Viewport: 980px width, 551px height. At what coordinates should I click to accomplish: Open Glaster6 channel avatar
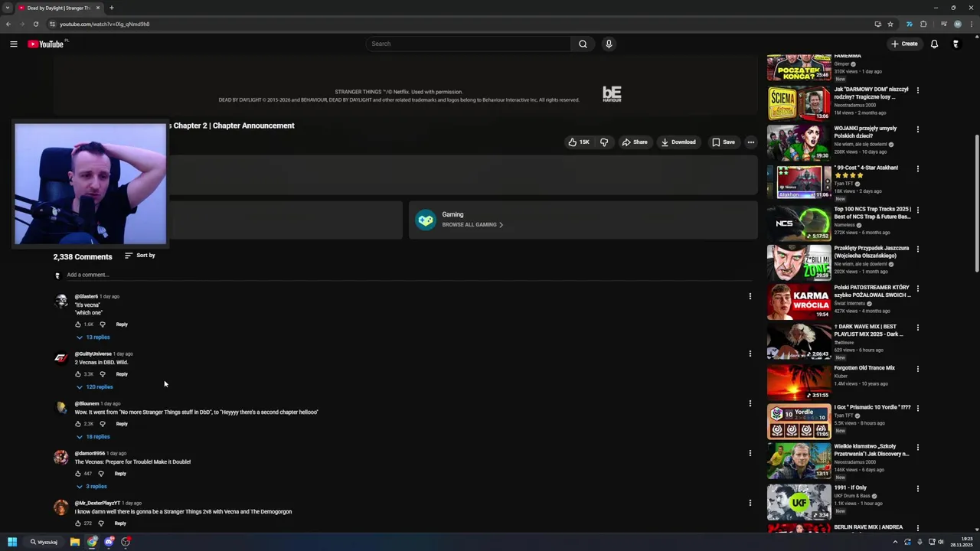[60, 301]
